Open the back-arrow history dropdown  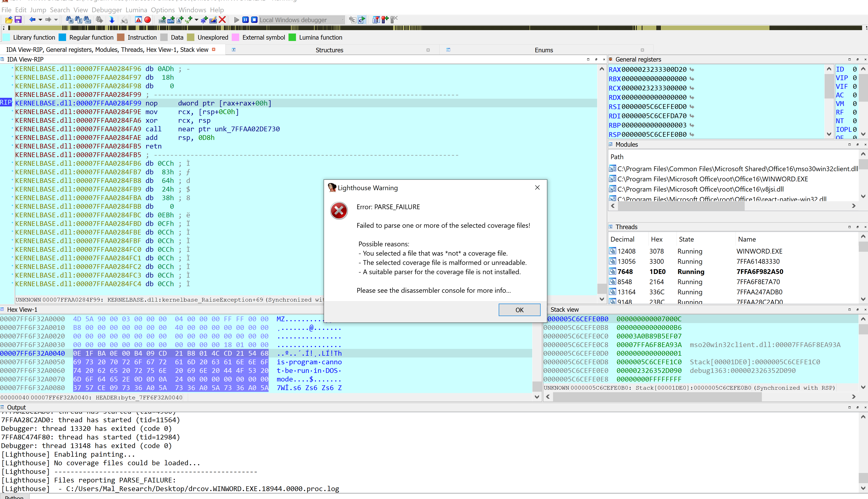(40, 20)
